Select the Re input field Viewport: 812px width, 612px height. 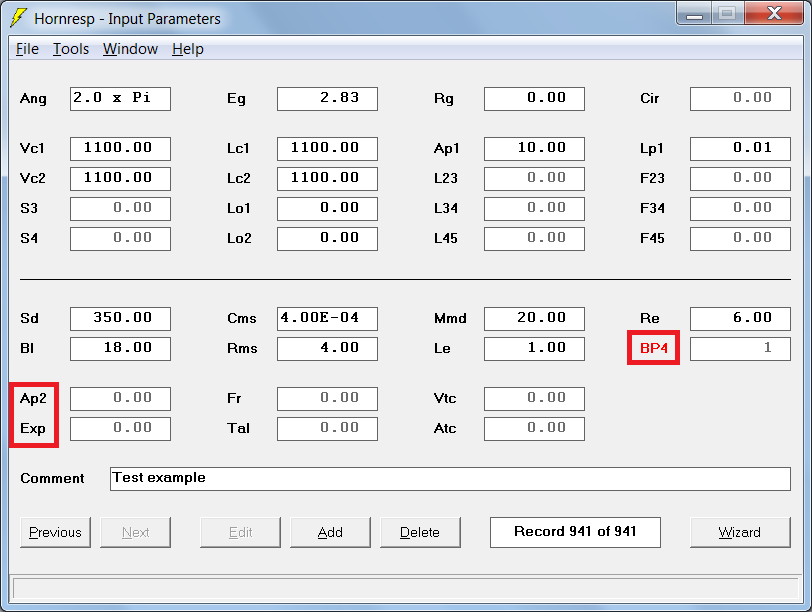[741, 319]
